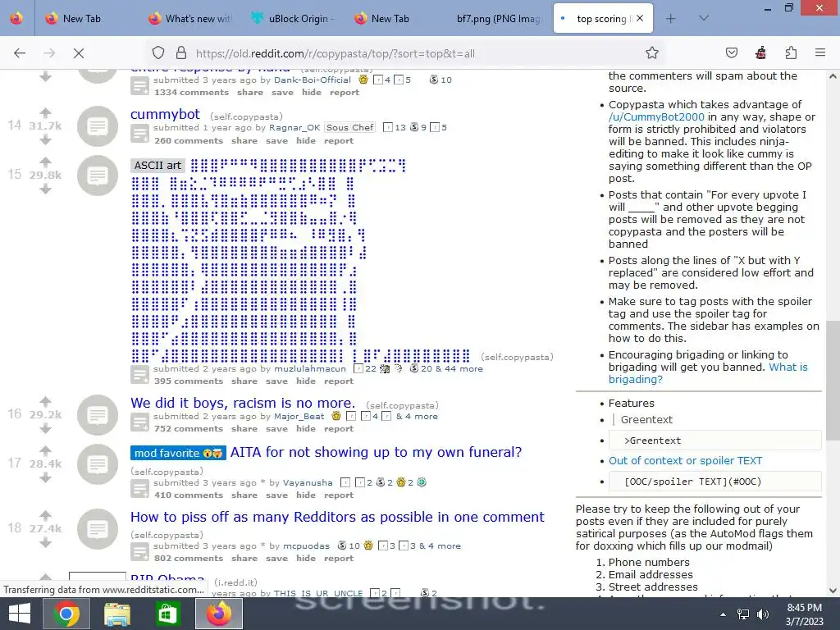Downvote "How to piss off" post
This screenshot has width=840, height=630.
click(46, 542)
